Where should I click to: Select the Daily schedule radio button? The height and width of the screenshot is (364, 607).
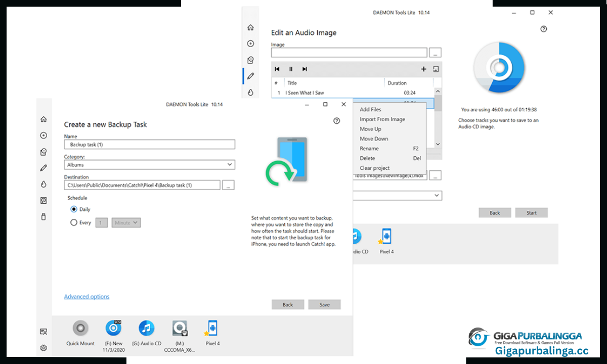[x=74, y=209]
